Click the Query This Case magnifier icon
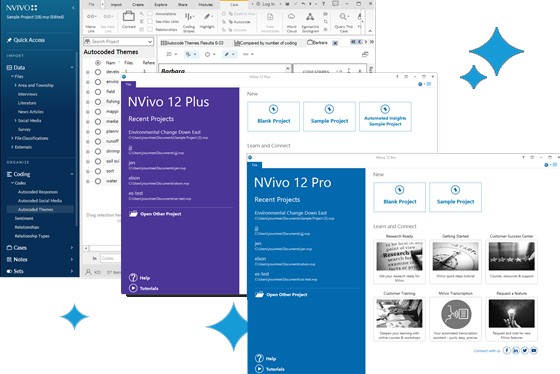This screenshot has height=374, width=560. (343, 17)
